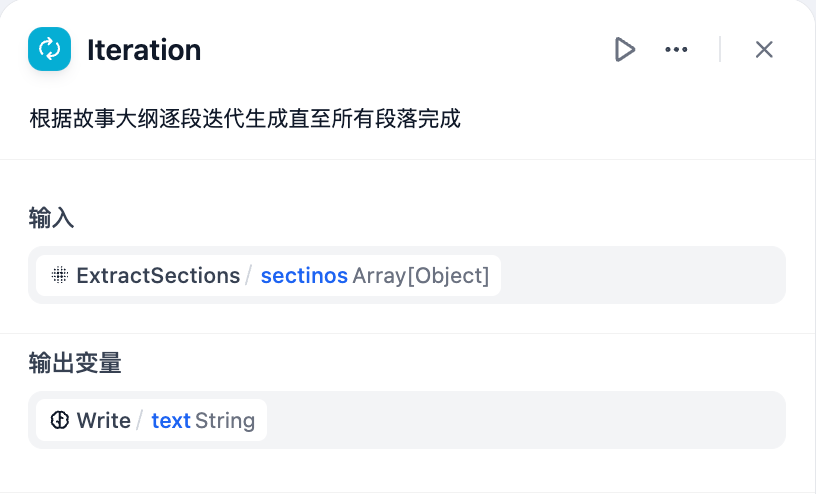Click the slash after Write
816x494 pixels.
click(x=139, y=421)
